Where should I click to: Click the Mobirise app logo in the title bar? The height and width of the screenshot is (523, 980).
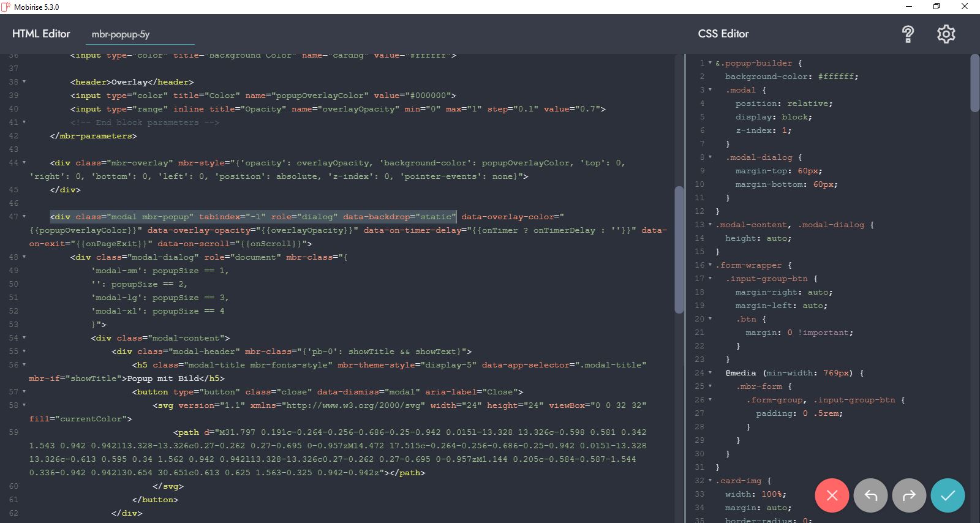pos(6,7)
